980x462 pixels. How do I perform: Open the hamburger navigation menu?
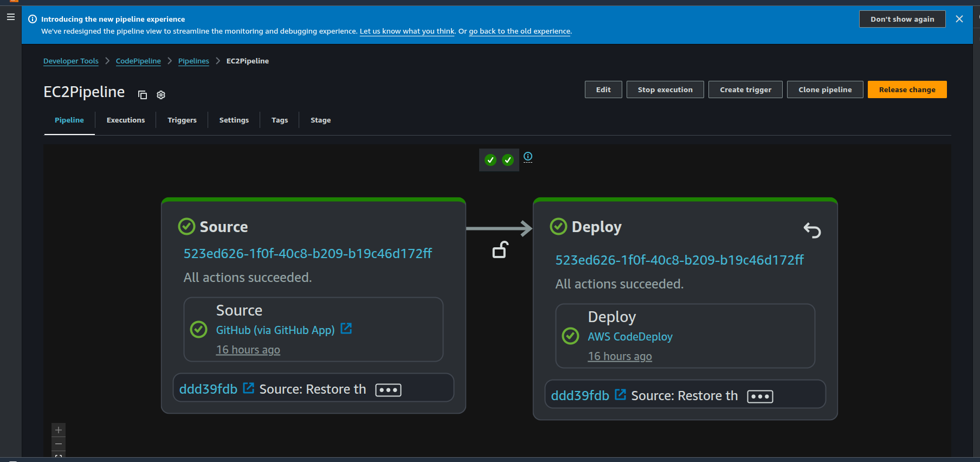(10, 17)
